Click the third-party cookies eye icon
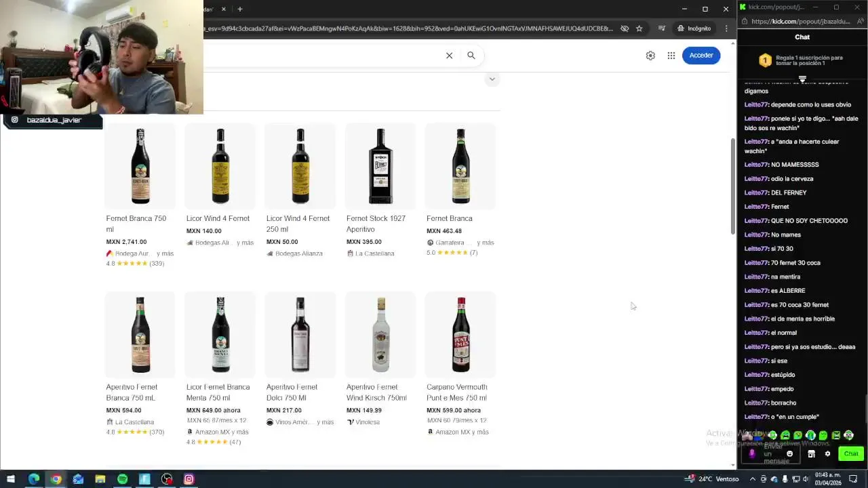 [x=624, y=28]
